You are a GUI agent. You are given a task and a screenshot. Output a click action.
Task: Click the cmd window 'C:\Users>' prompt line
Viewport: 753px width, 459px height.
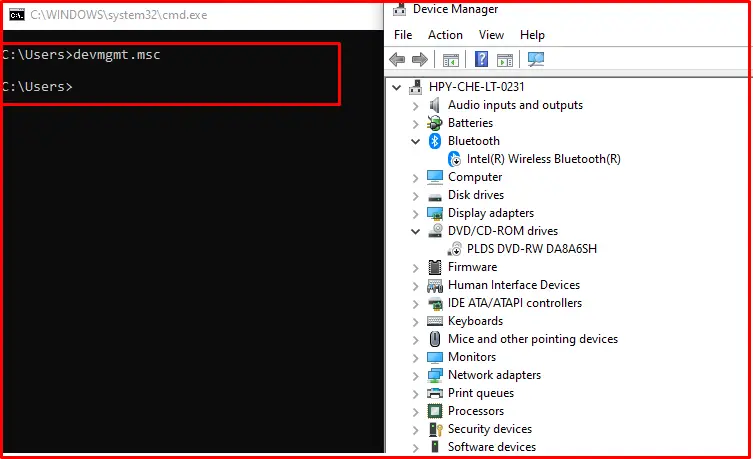(36, 87)
